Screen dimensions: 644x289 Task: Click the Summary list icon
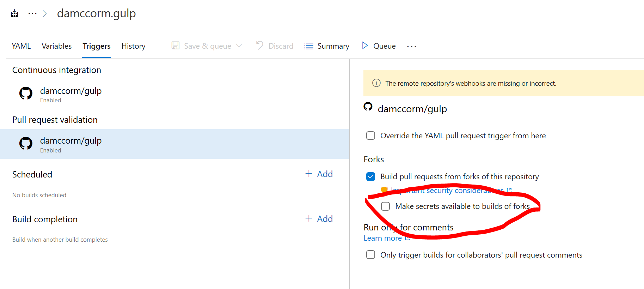(309, 46)
